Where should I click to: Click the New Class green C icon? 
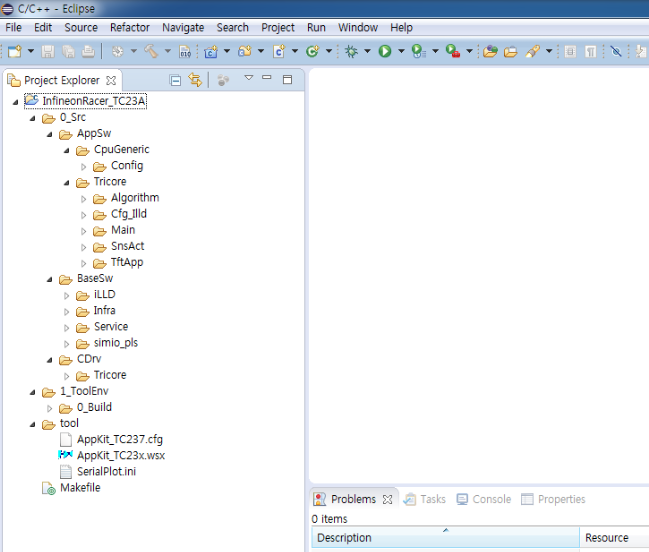[312, 51]
